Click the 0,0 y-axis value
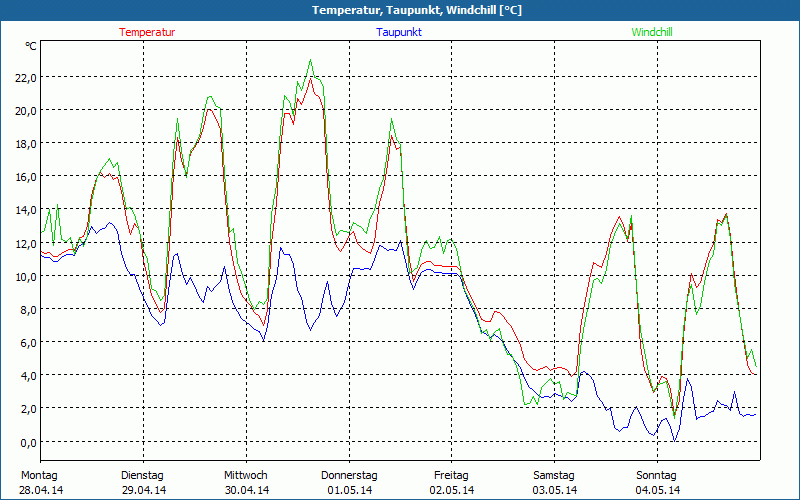 point(29,442)
